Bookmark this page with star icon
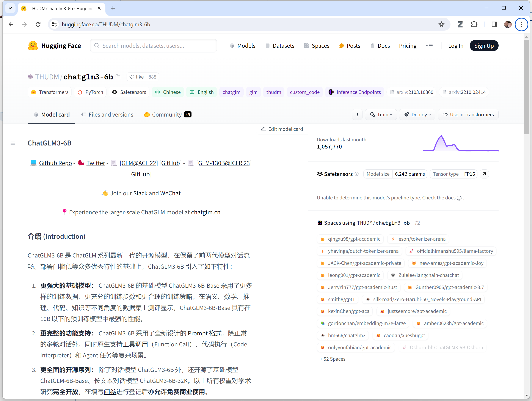532x401 pixels. [x=441, y=24]
